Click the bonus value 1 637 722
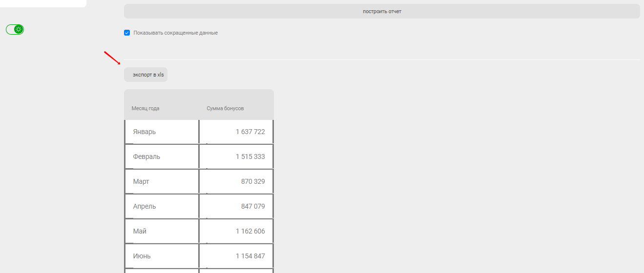 coord(250,132)
